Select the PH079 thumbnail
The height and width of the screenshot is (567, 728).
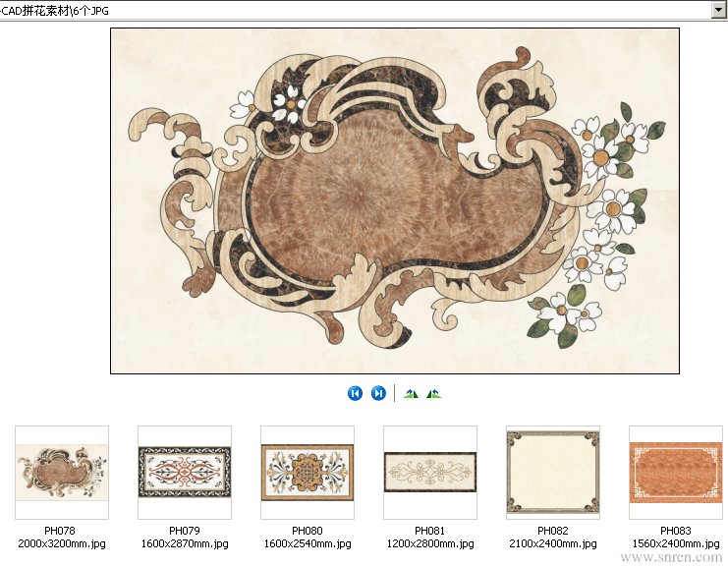point(185,473)
